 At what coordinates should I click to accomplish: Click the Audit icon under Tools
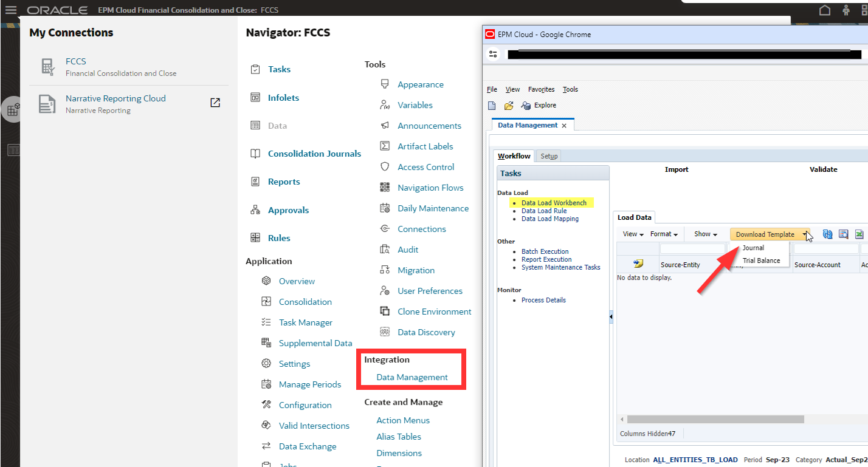(x=385, y=250)
